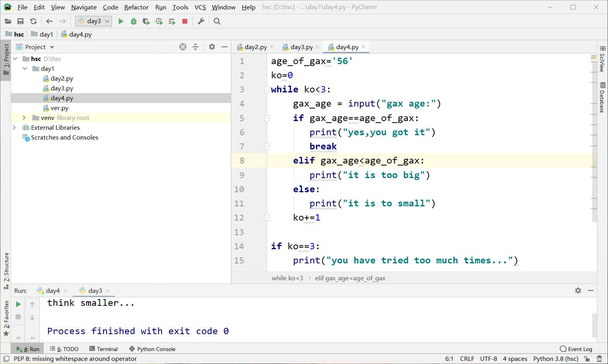The height and width of the screenshot is (364, 608).
Task: Show more Run panel toolbar actions
Action: pos(18,338)
